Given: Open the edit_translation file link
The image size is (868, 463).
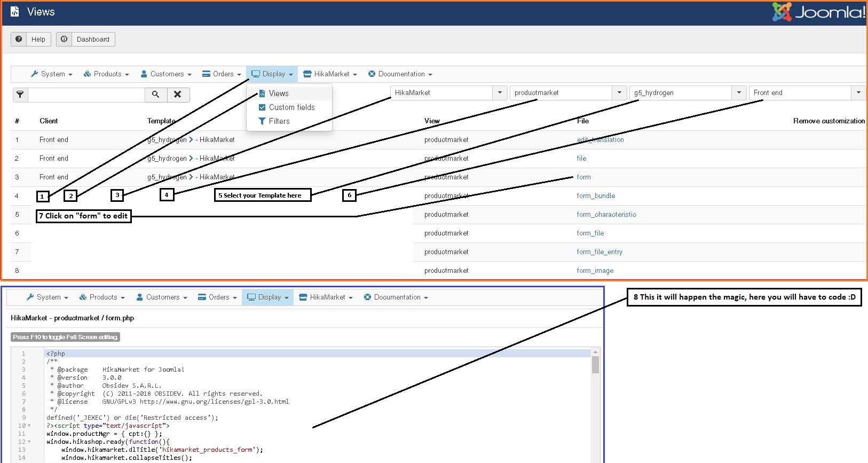Looking at the screenshot, I should tap(600, 140).
